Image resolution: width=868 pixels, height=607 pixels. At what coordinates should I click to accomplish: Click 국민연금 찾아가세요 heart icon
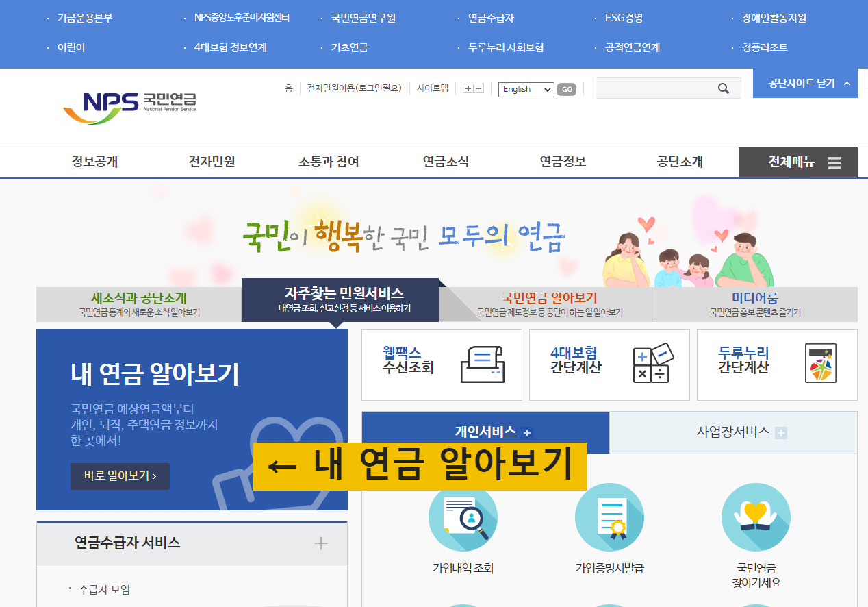756,517
